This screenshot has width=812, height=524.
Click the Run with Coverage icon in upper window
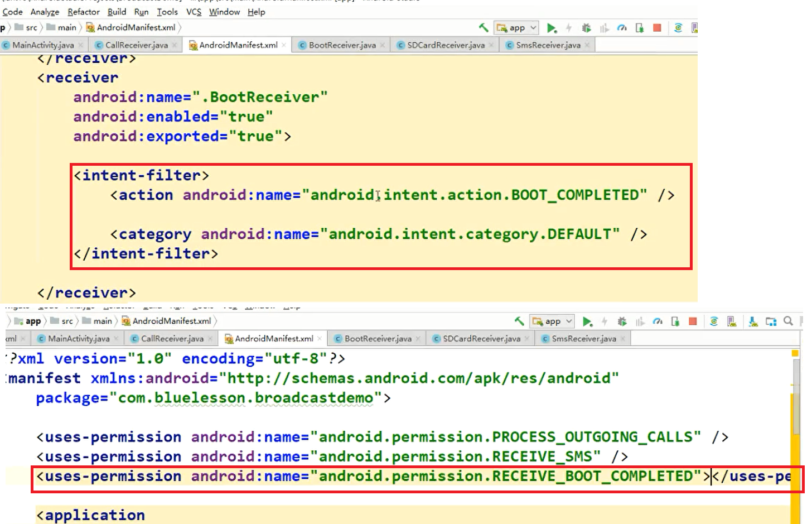[604, 28]
